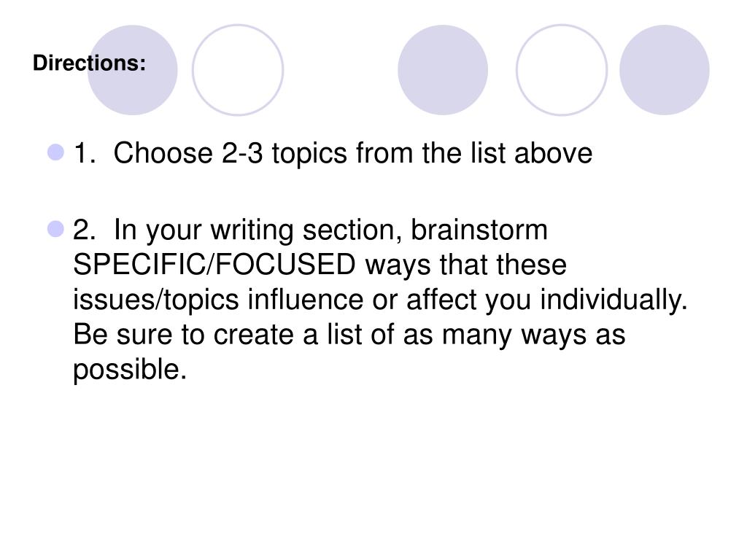Image resolution: width=747 pixels, height=560 pixels.
Task: Select the second bullet point marker
Action: (x=55, y=229)
